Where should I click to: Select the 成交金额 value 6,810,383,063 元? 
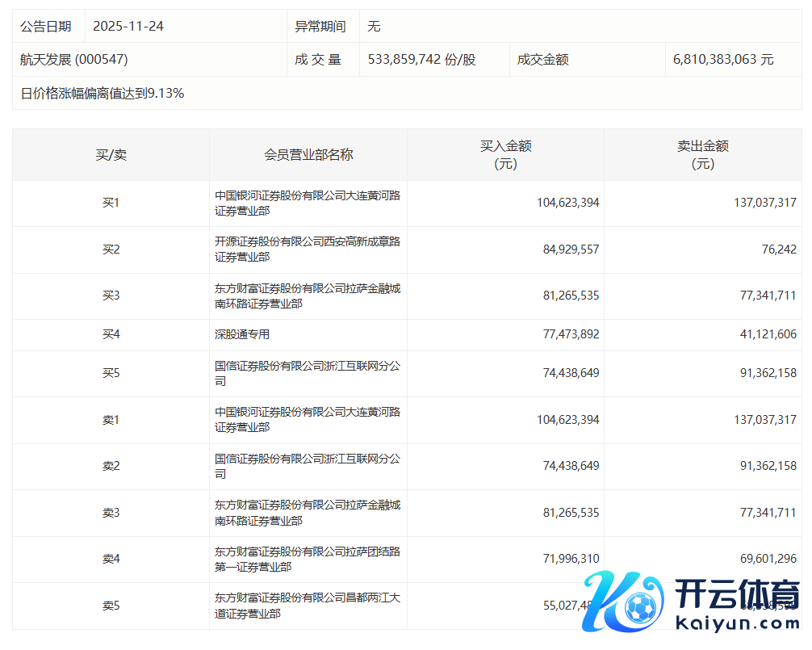click(722, 60)
